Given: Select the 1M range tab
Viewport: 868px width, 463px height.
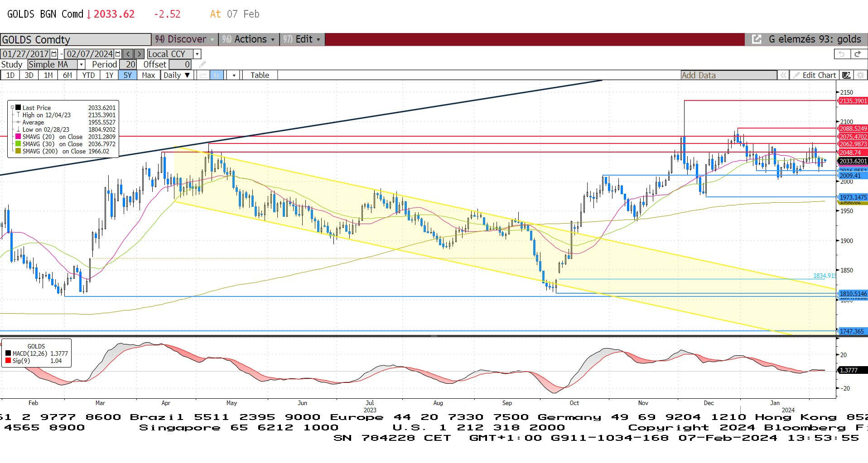Looking at the screenshot, I should click(48, 75).
